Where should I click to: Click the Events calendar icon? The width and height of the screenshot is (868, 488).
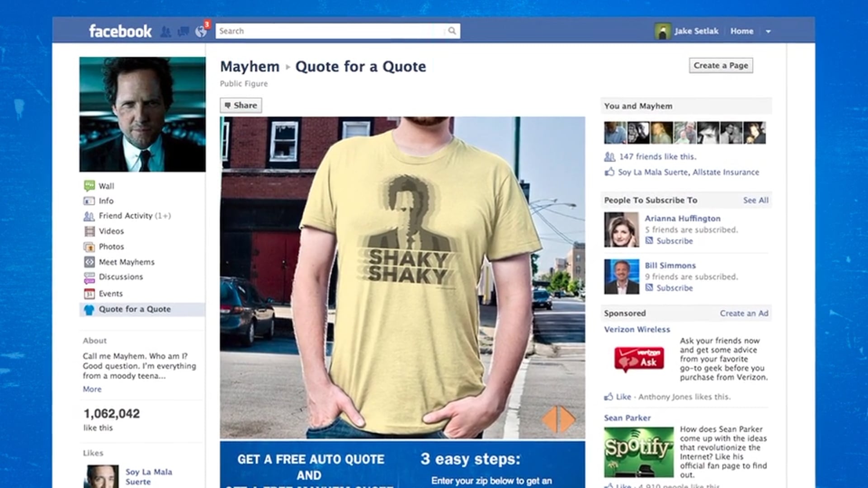[89, 294]
